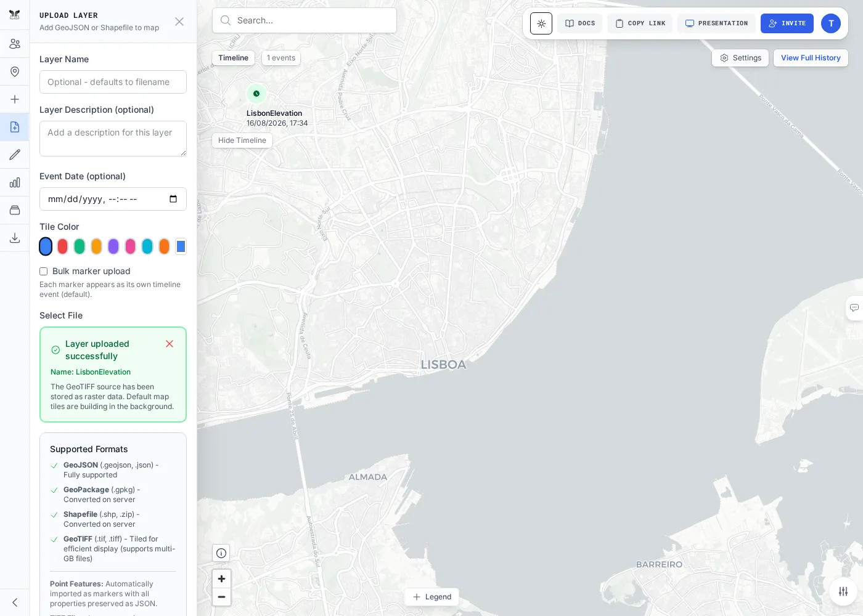
Task: Select the dark orange tile color
Action: point(164,246)
